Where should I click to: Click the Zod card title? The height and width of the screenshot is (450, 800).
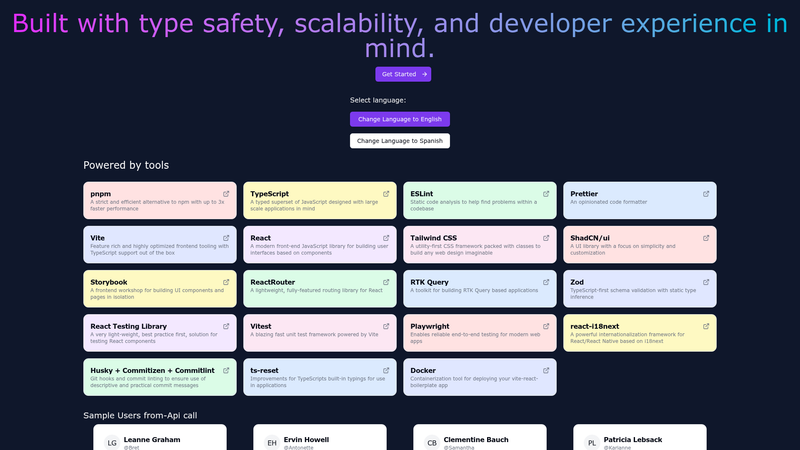coord(577,282)
